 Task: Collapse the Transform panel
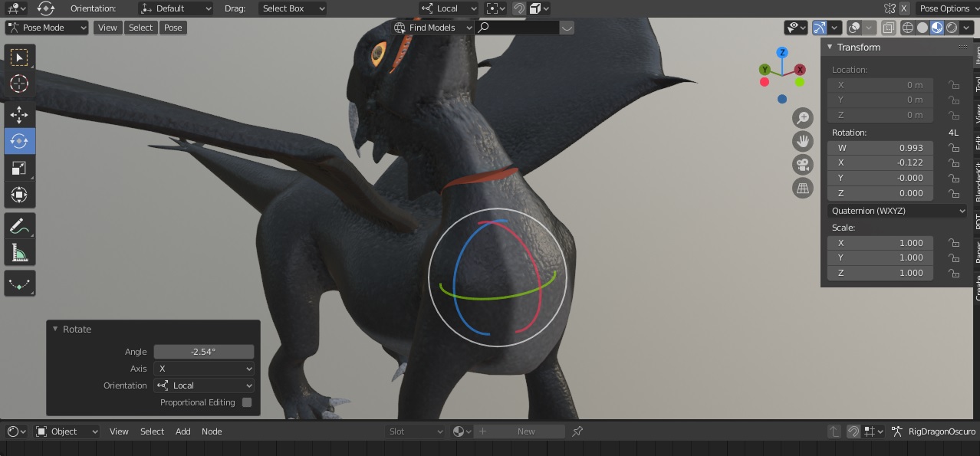pyautogui.click(x=830, y=48)
